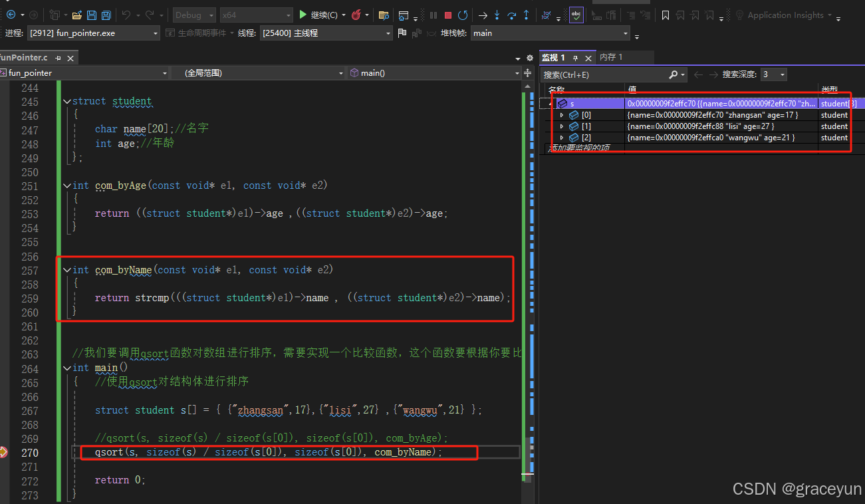Pin the Watch 1 panel

(x=576, y=58)
